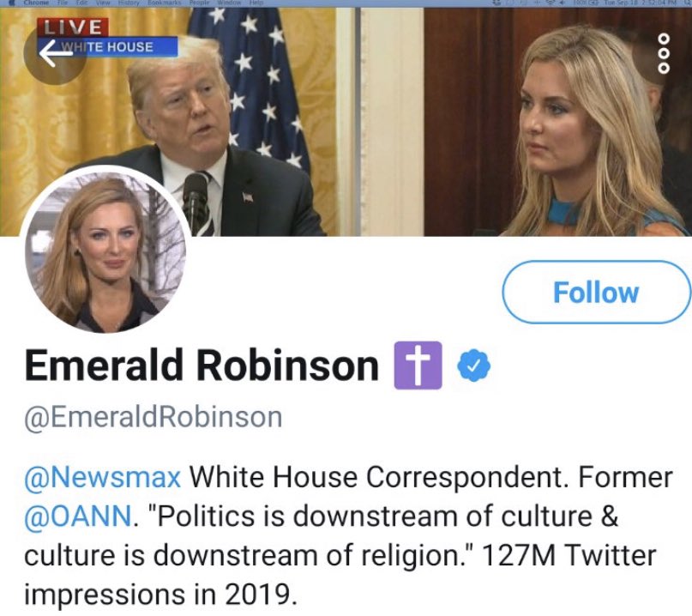Click the @EmeraldRobinson handle text
The height and width of the screenshot is (616, 692).
[x=153, y=417]
